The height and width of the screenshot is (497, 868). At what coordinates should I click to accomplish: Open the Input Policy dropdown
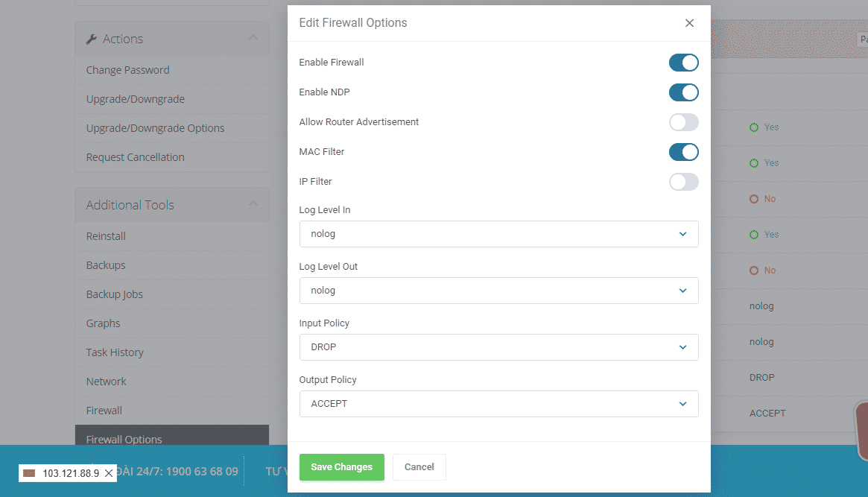498,347
